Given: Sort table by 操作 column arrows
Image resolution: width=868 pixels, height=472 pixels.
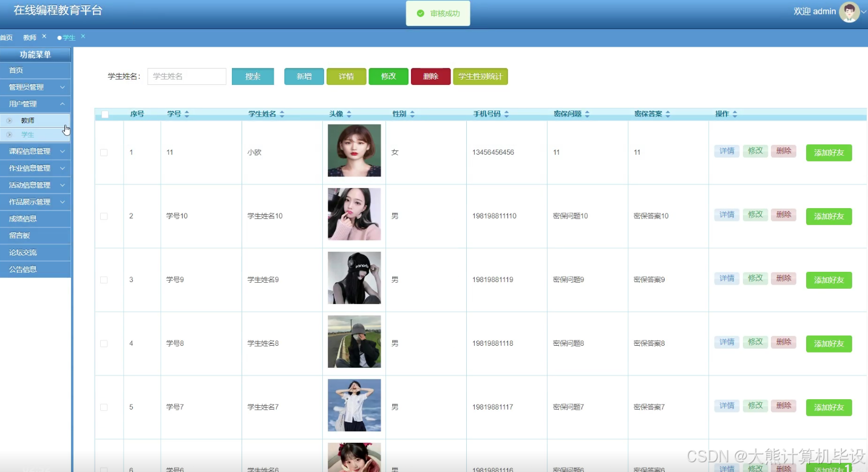Looking at the screenshot, I should [x=734, y=114].
